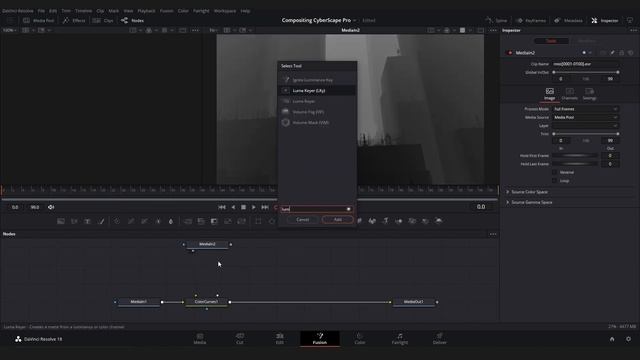The width and height of the screenshot is (640, 360).
Task: Click Cancel in the Select Tool dialog
Action: [x=302, y=220]
